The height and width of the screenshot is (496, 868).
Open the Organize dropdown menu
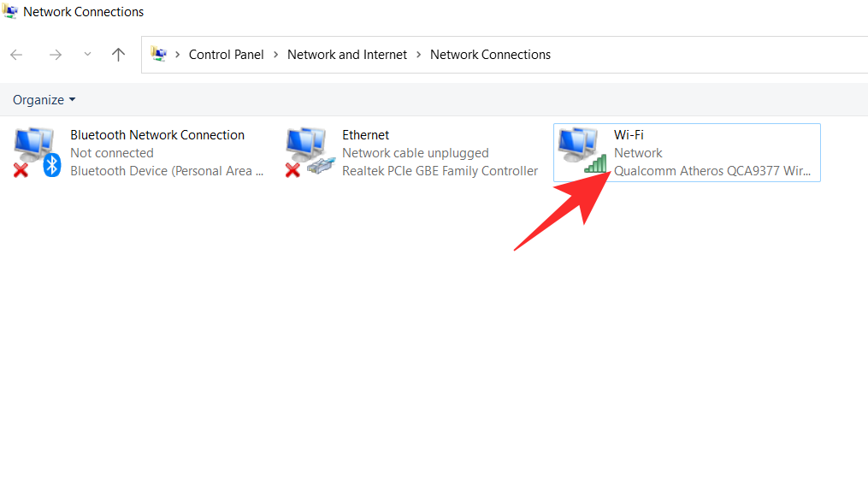tap(73, 99)
